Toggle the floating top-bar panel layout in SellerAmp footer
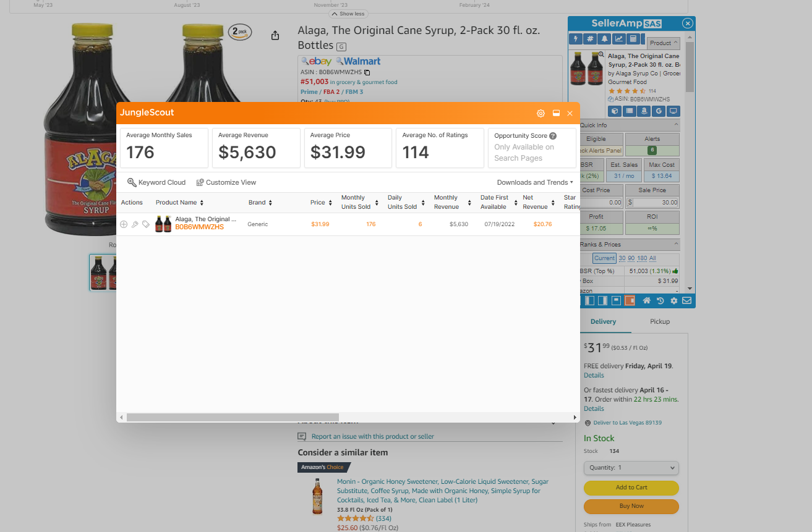812x532 pixels. (616, 301)
